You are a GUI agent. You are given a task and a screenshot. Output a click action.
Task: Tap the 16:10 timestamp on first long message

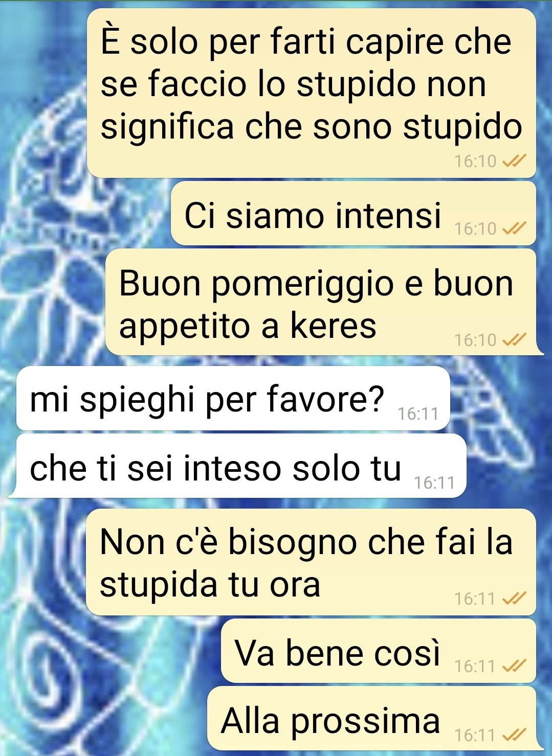point(475,162)
